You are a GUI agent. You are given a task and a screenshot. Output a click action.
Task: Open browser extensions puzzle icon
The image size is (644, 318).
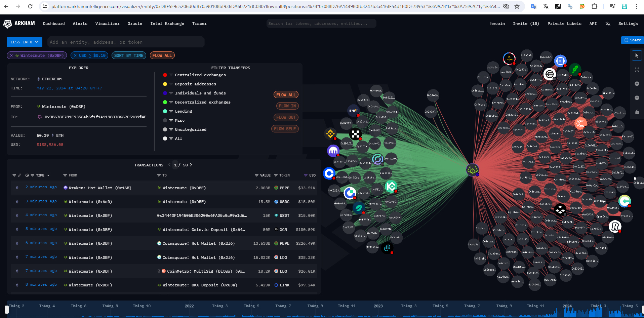tap(594, 6)
